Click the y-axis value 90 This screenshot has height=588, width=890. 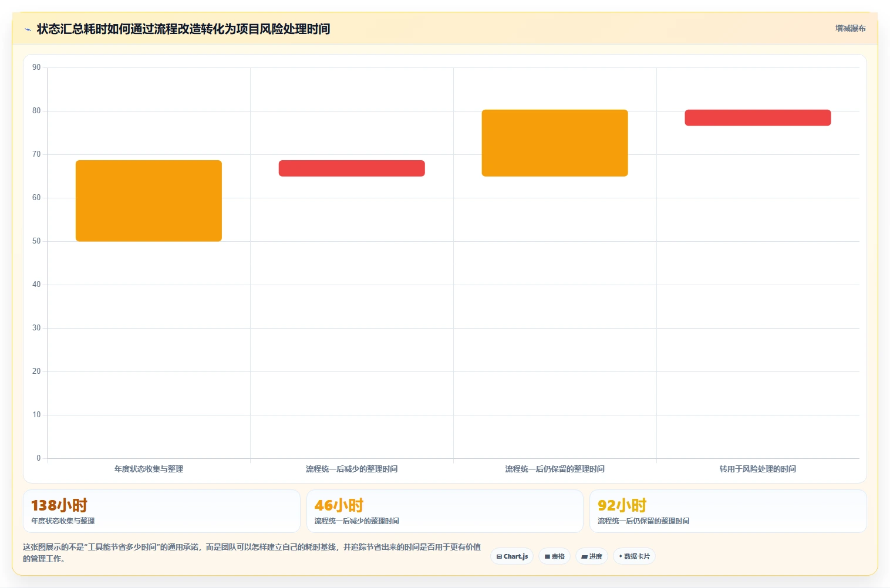(x=36, y=67)
